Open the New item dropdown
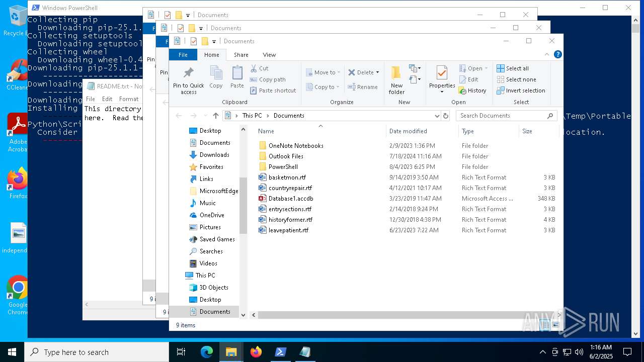The image size is (644, 362). coord(415,68)
